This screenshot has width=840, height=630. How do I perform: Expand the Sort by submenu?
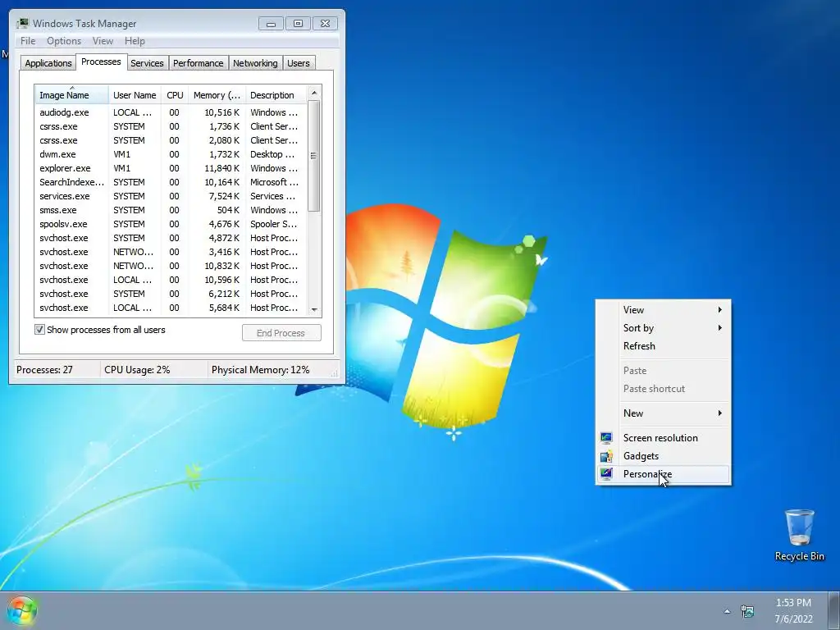(x=663, y=328)
